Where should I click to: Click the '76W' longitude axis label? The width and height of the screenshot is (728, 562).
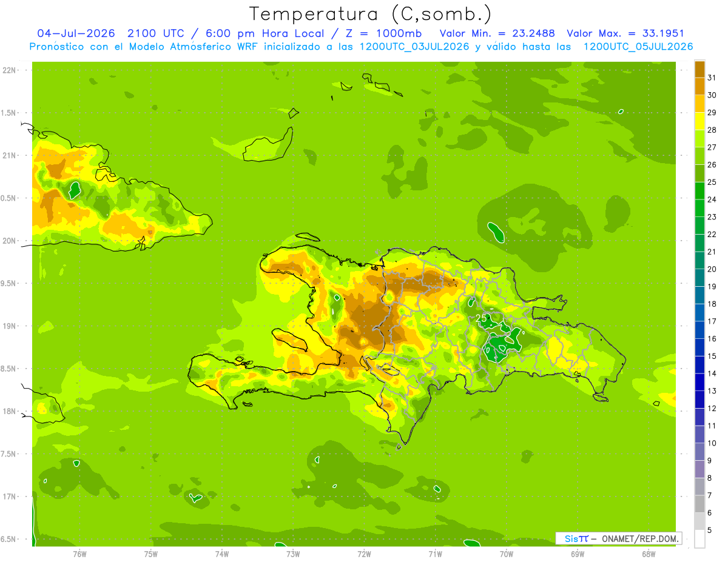click(x=79, y=554)
